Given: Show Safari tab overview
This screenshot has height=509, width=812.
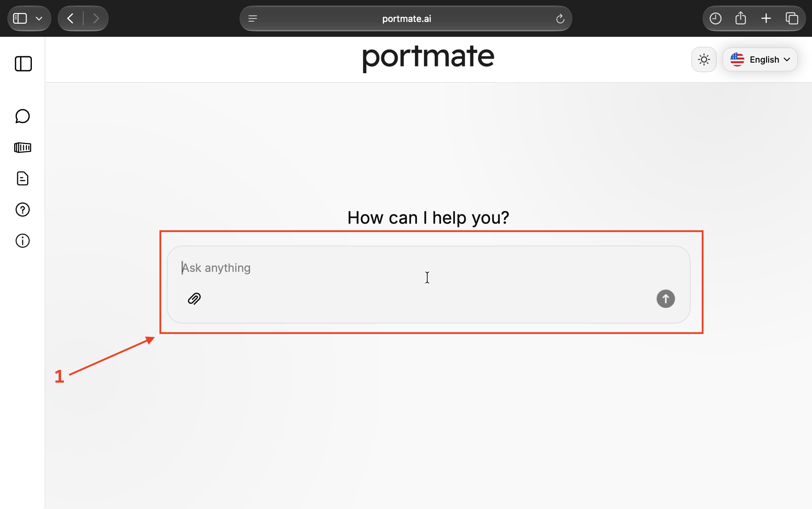Looking at the screenshot, I should coord(792,18).
